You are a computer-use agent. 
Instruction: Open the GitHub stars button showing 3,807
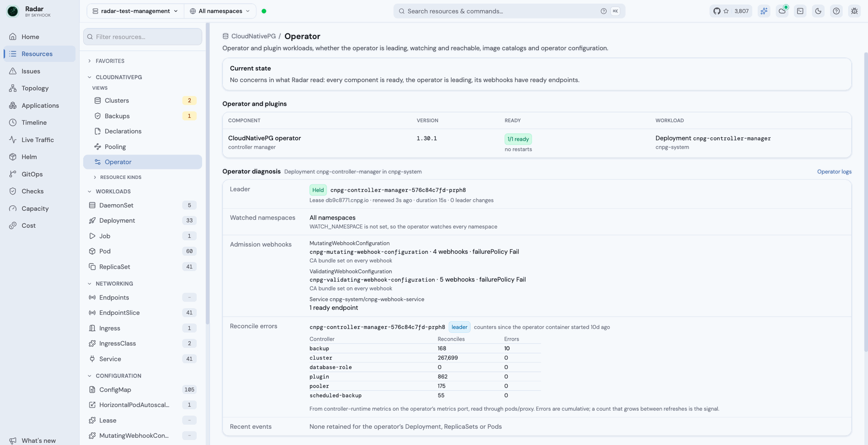coord(731,11)
